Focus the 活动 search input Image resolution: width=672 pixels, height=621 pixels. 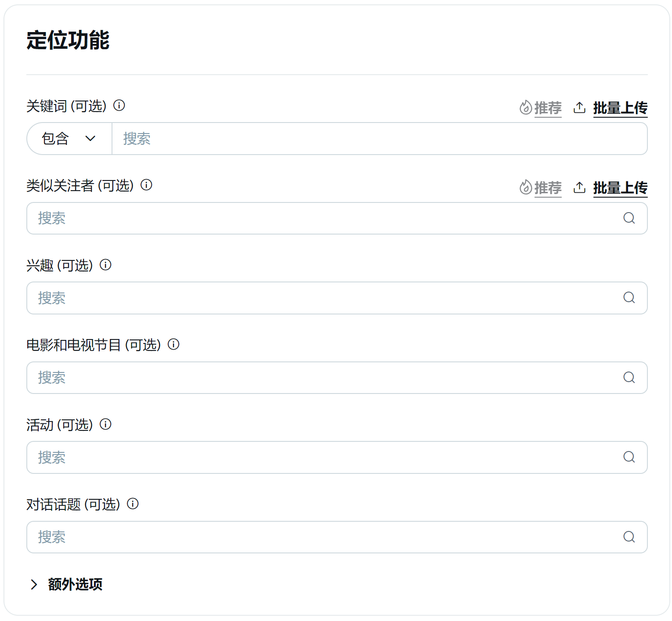[x=337, y=457]
